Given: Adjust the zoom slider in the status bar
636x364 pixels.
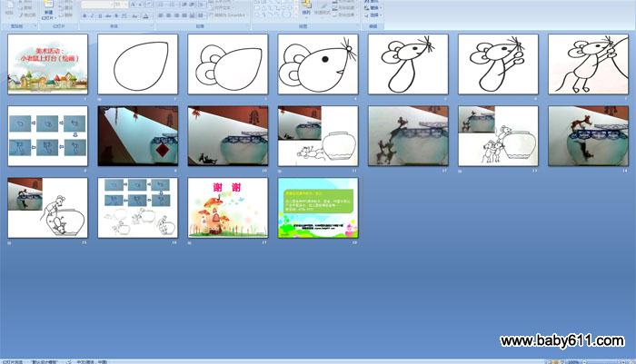Looking at the screenshot, I should point(601,360).
